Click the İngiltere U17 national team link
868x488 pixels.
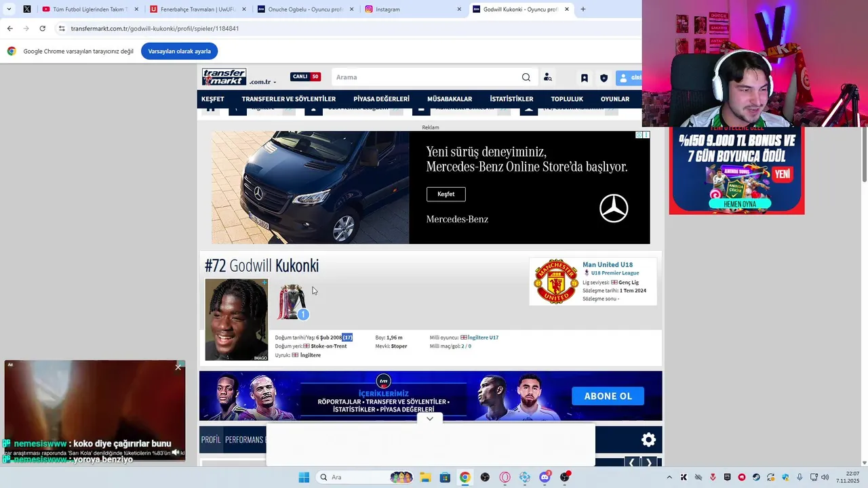point(483,338)
